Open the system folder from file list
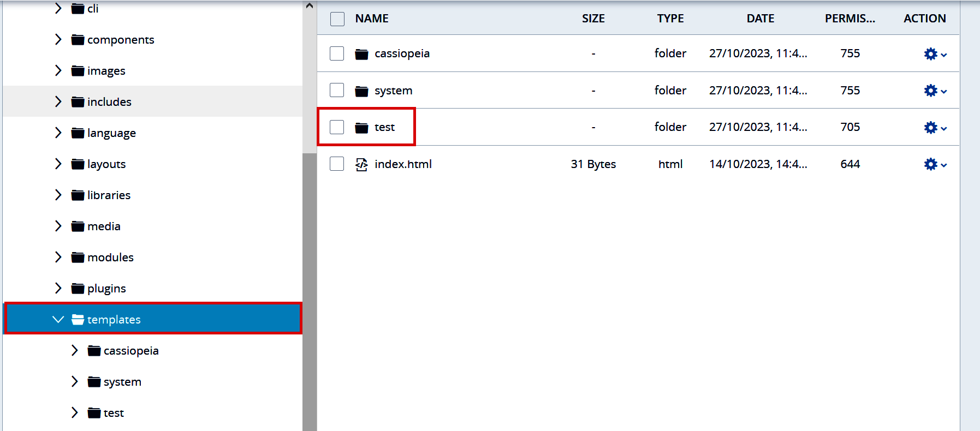This screenshot has height=431, width=980. tap(393, 91)
